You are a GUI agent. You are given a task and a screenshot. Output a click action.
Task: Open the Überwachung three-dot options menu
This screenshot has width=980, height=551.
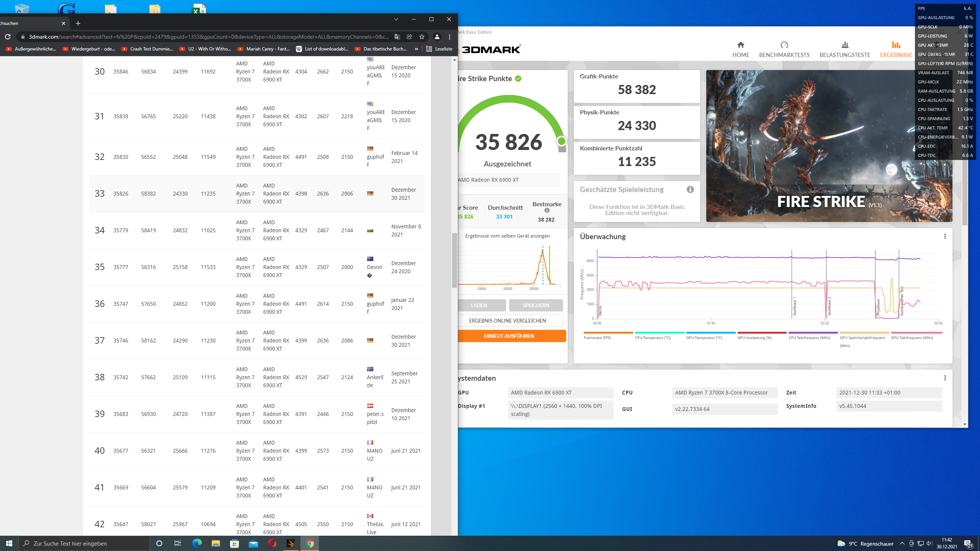pyautogui.click(x=945, y=236)
